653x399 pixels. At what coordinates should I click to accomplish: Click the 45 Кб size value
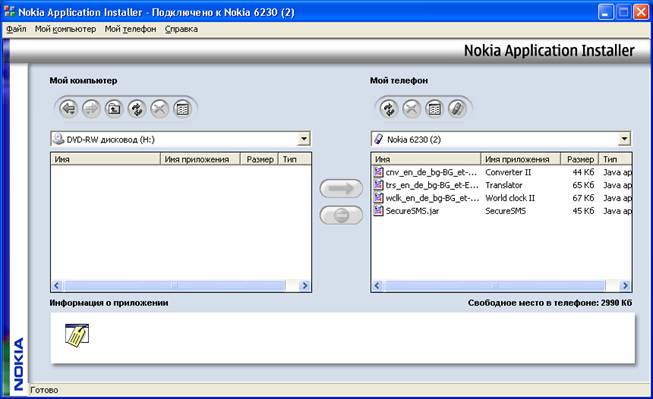coord(583,211)
